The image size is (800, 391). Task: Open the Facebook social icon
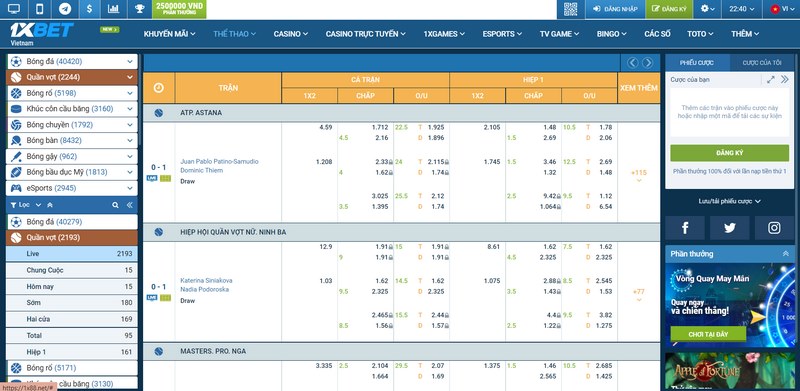point(685,228)
